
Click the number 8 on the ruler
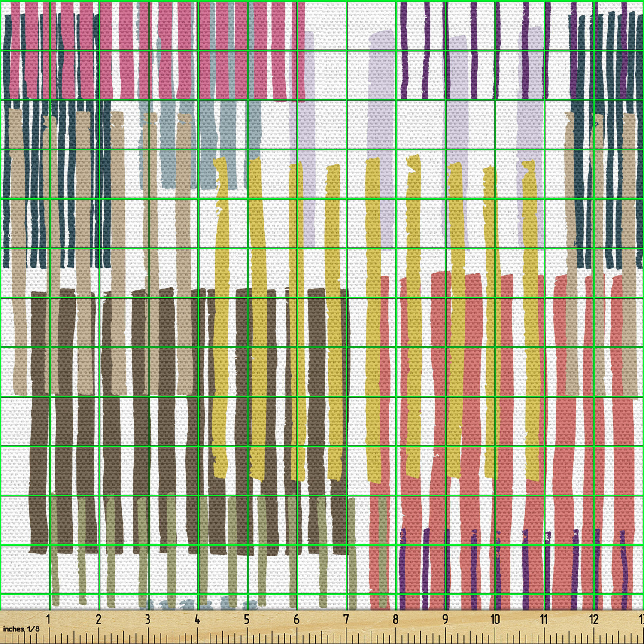click(x=395, y=619)
